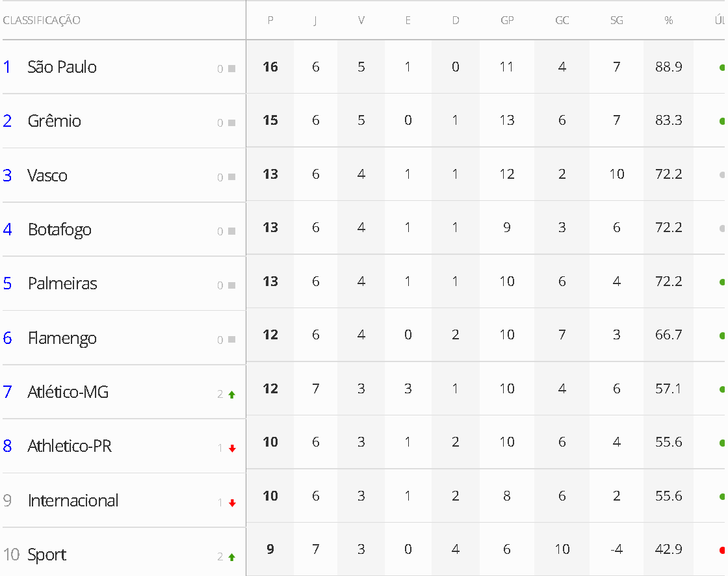The image size is (728, 576).
Task: Click gray no-change square beside São Paulo
Action: [x=231, y=69]
